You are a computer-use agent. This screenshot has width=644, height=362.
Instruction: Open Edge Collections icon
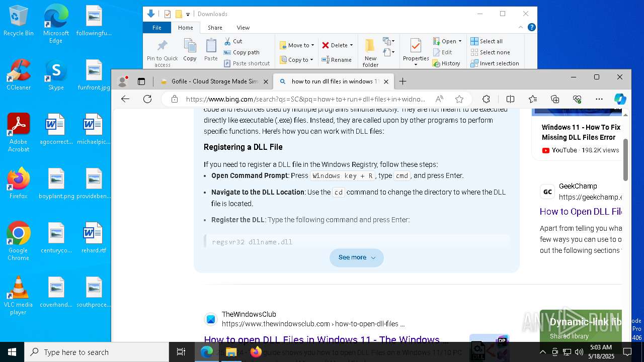point(555,99)
